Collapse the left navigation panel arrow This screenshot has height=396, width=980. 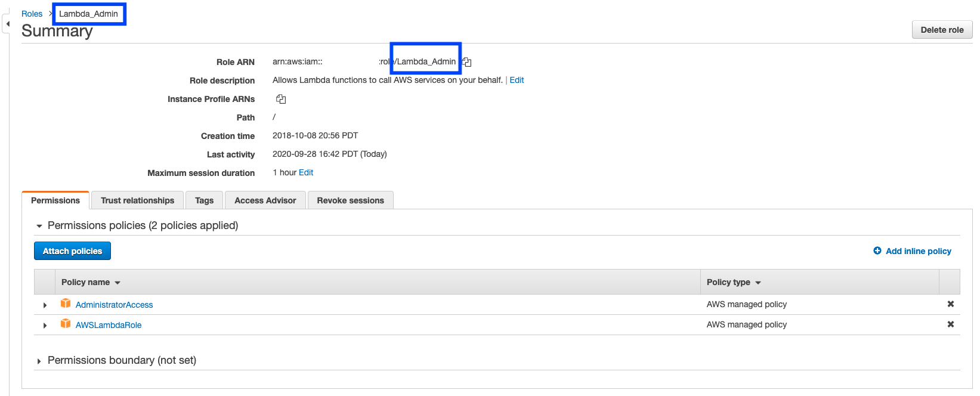[x=8, y=24]
